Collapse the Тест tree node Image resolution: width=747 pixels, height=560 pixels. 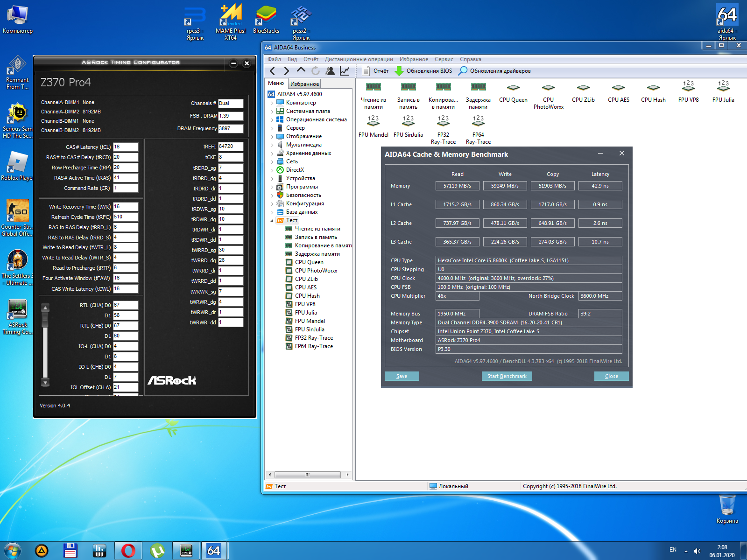[x=272, y=221]
